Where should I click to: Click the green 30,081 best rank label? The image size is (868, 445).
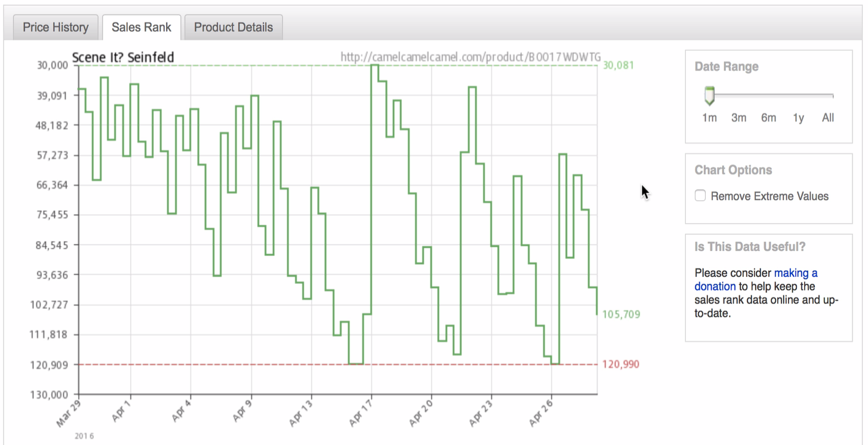point(618,65)
